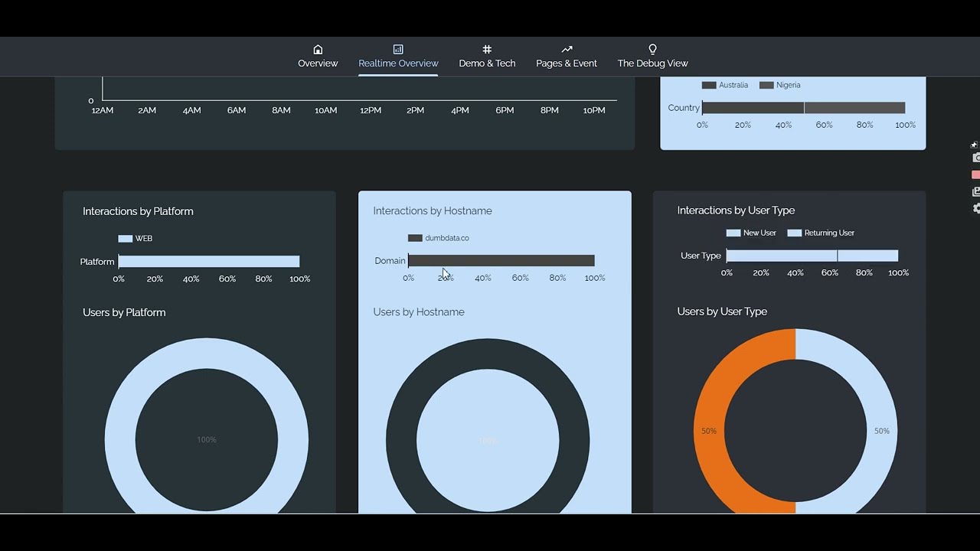
Task: Switch to the Realtime Overview tab
Action: pos(398,57)
